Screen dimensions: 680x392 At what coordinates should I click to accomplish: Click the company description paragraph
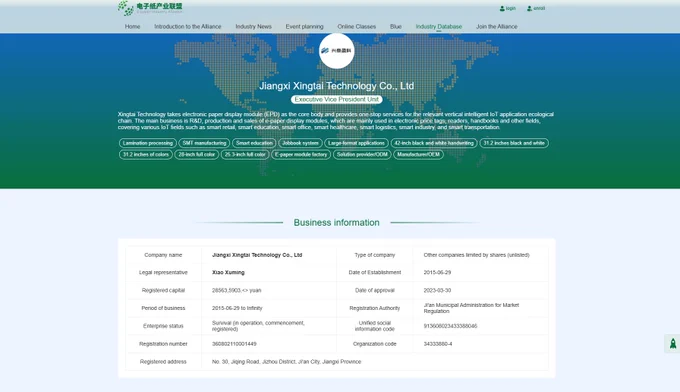[x=336, y=121]
